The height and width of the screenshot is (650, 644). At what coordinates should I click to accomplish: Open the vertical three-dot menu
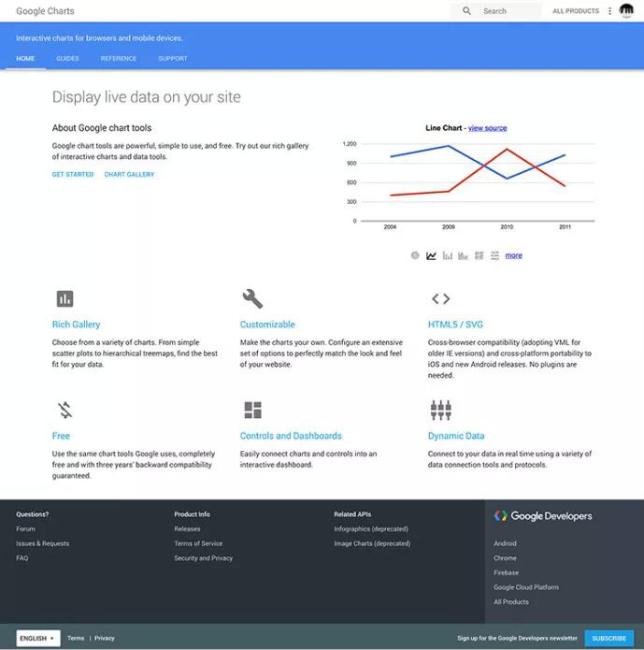coord(609,11)
